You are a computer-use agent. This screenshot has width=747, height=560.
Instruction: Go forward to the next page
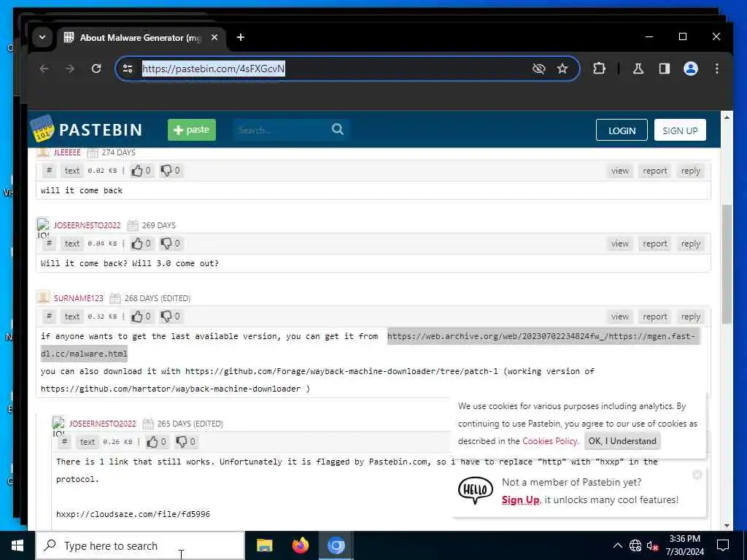[x=70, y=69]
